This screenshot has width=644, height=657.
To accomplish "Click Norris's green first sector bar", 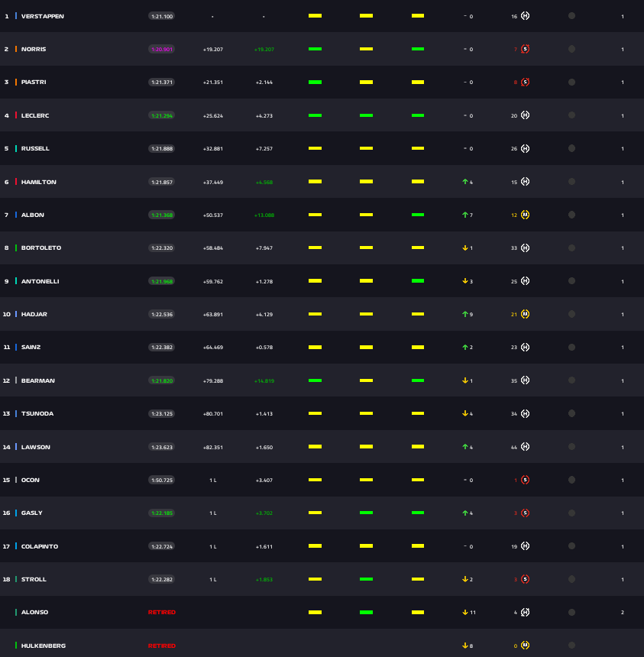I will click(x=315, y=49).
